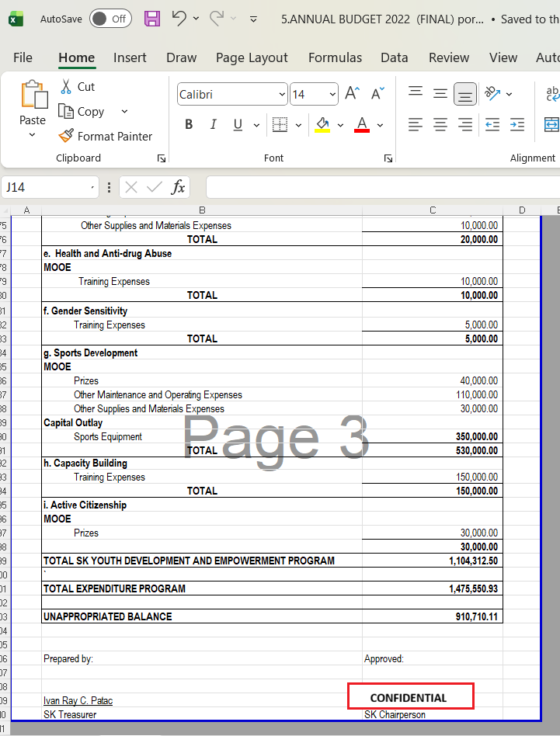Viewport: 560px width, 736px height.
Task: Undo the last action
Action: pos(179,19)
